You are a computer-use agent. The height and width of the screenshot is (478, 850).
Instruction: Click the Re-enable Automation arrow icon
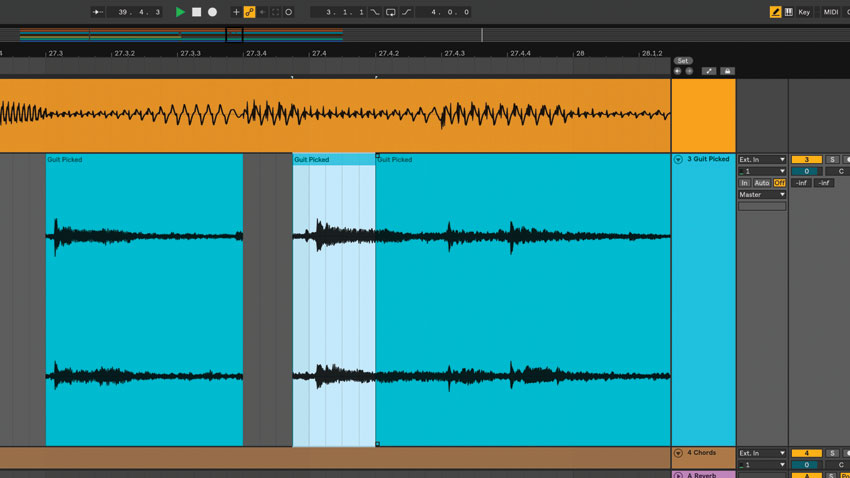click(x=262, y=12)
